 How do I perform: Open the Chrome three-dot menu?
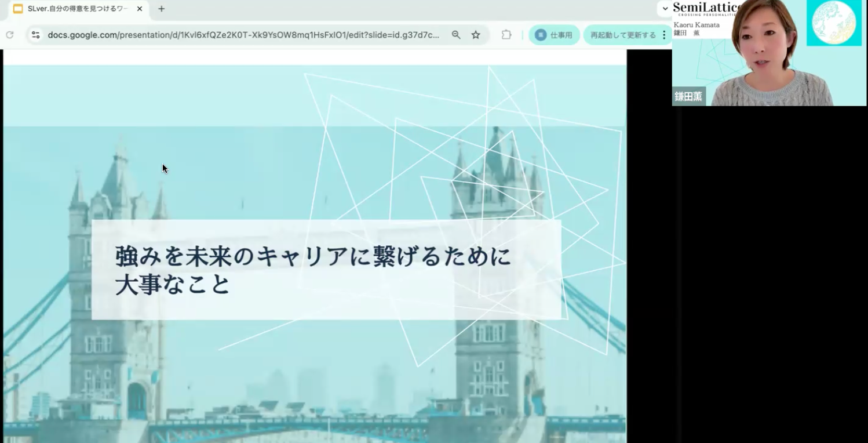click(x=664, y=35)
